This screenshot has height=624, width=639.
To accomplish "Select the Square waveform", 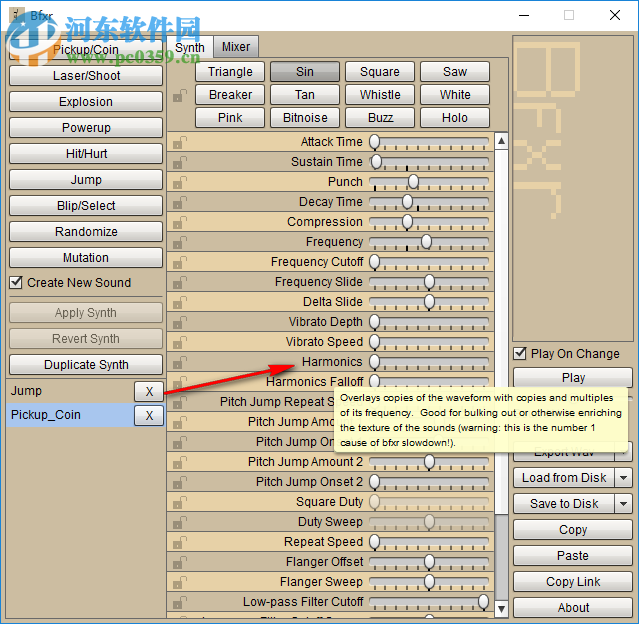I will point(380,72).
